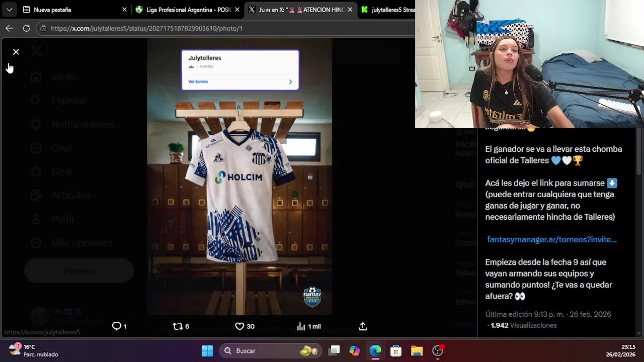
Task: Open Copilot from the taskbar
Action: [x=355, y=351]
